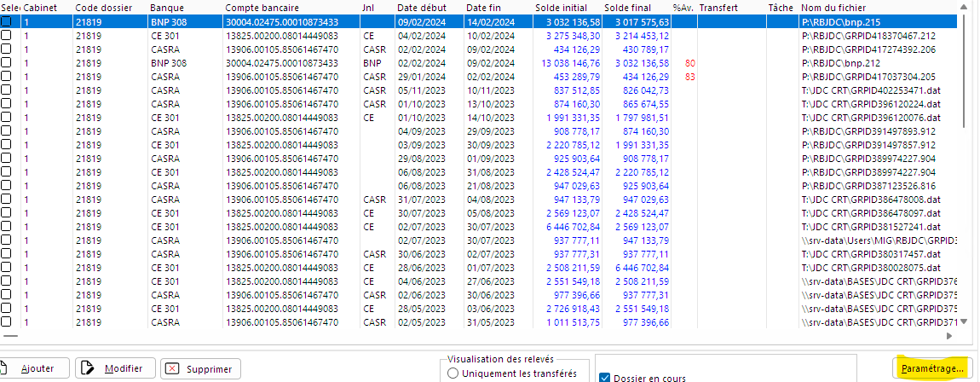Click the Supprimer red X icon

(x=173, y=368)
